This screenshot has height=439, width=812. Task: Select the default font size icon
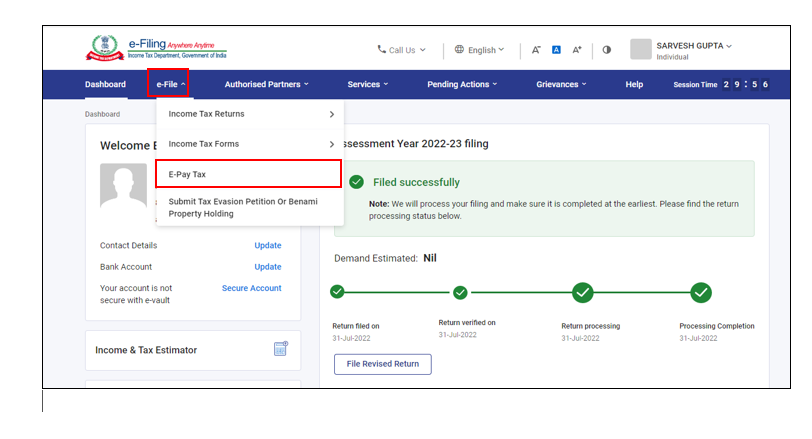tap(557, 50)
